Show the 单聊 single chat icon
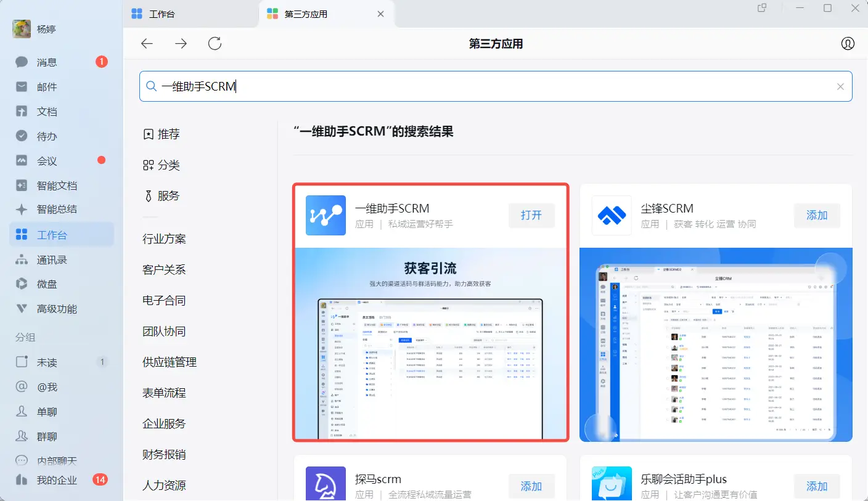 click(22, 412)
